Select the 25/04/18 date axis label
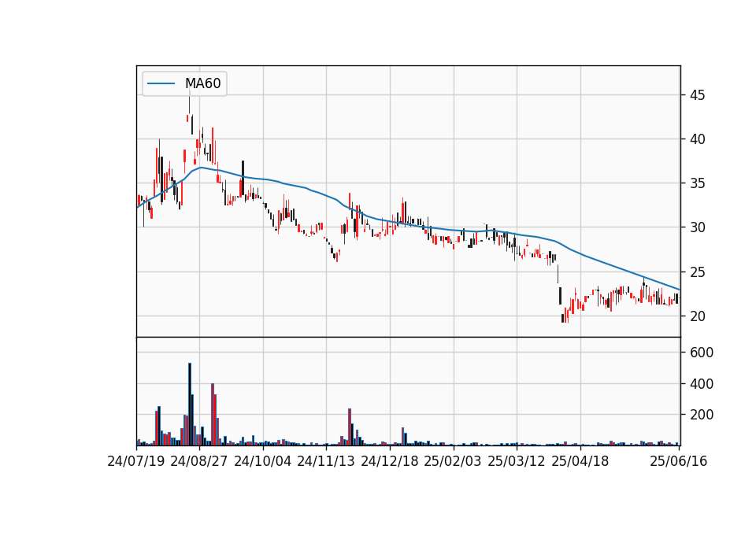This screenshot has height=543, width=756. (x=580, y=461)
